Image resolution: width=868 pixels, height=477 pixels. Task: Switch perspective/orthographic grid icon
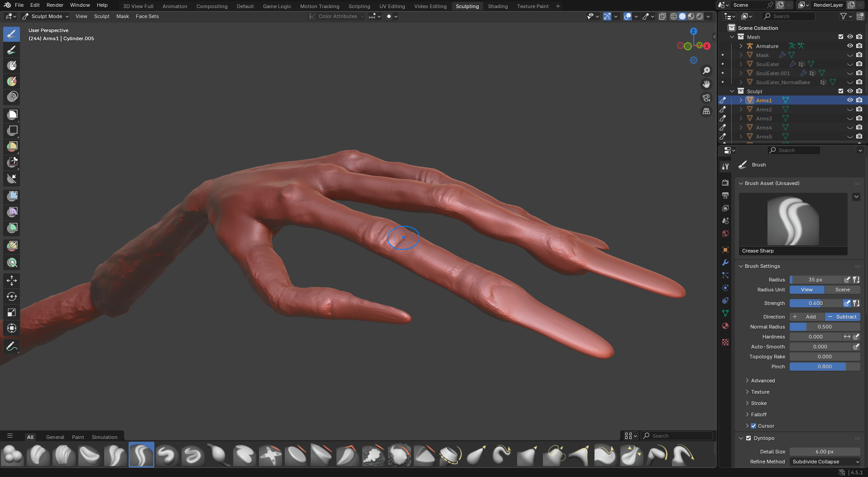tap(706, 111)
